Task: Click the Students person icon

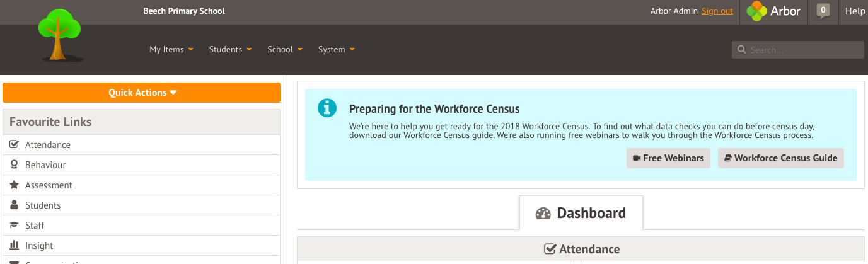Action: coord(14,205)
